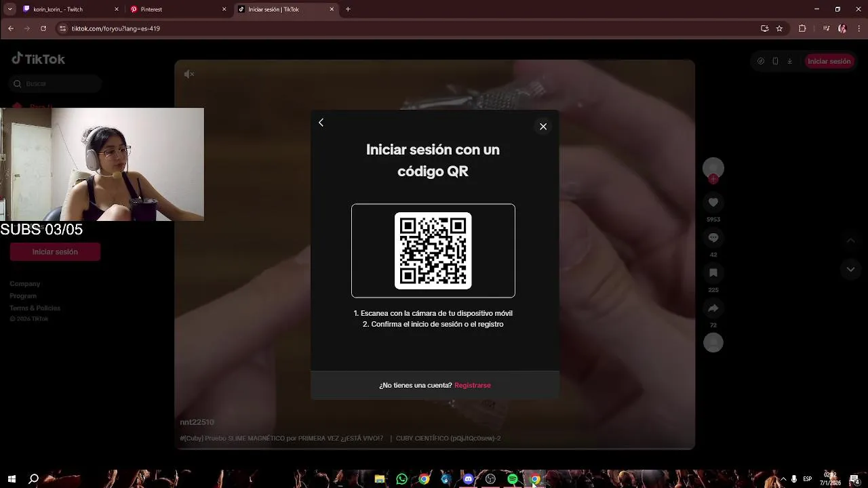Click the download desktop app icon
868x488 pixels.
pos(790,61)
